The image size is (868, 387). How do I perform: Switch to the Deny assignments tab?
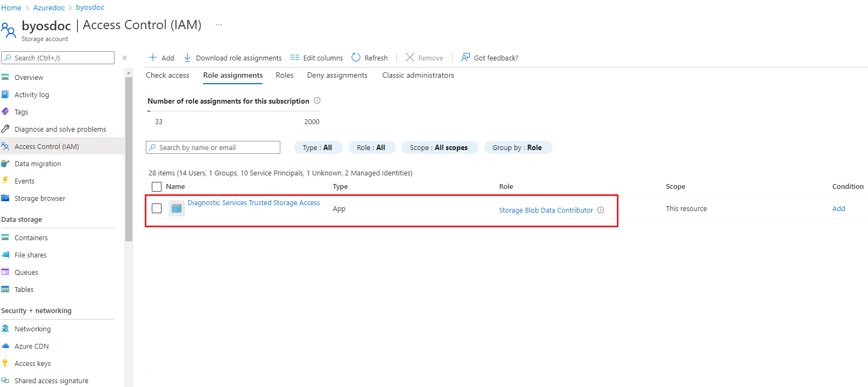337,76
